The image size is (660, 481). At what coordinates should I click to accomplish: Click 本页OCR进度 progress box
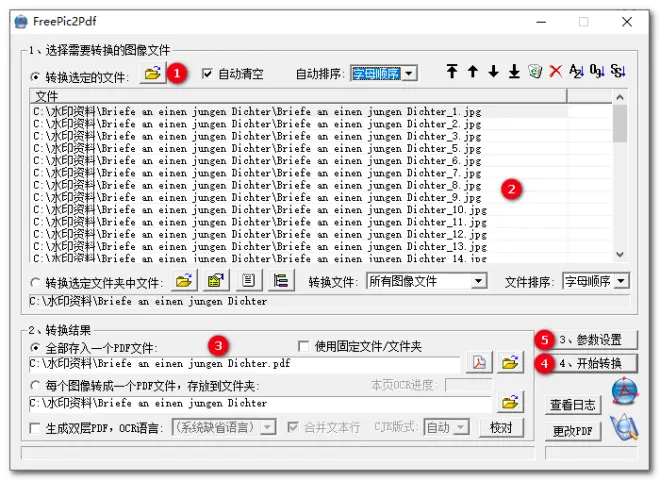[x=468, y=385]
